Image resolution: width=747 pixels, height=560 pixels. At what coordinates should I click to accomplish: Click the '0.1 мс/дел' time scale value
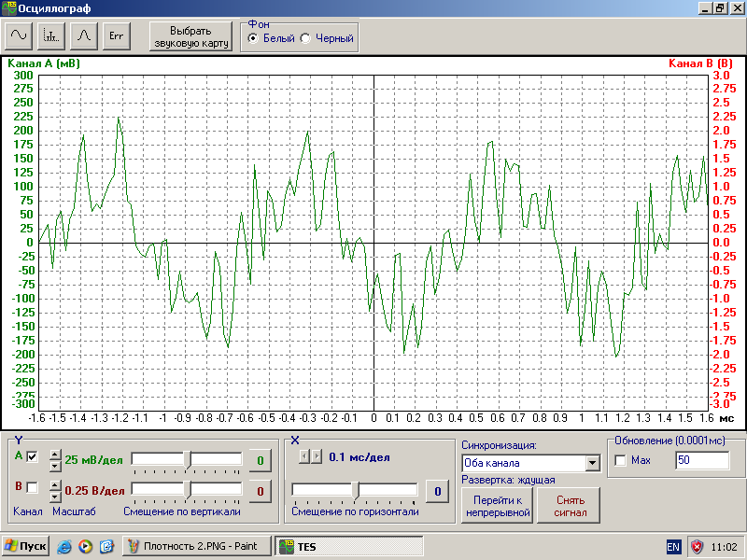tap(359, 457)
